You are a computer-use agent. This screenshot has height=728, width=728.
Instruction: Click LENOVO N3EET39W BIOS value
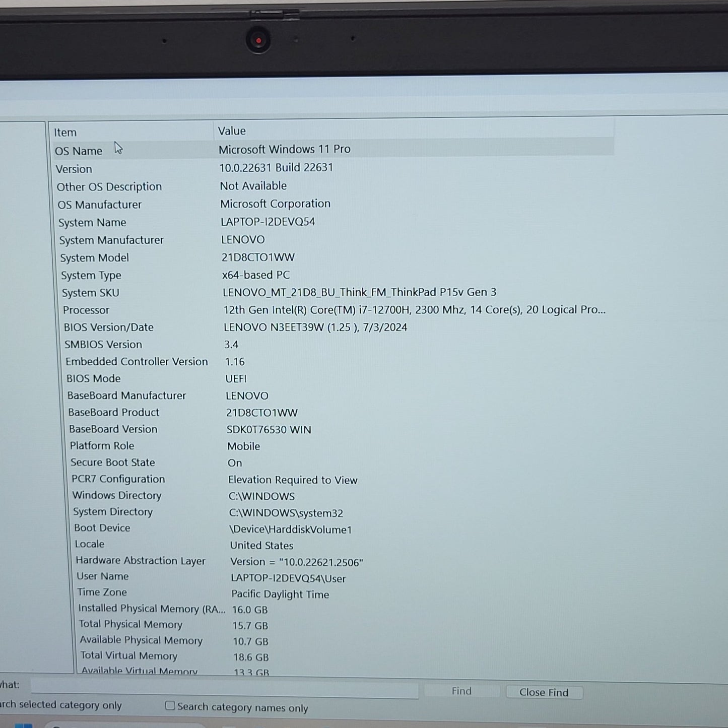point(315,327)
